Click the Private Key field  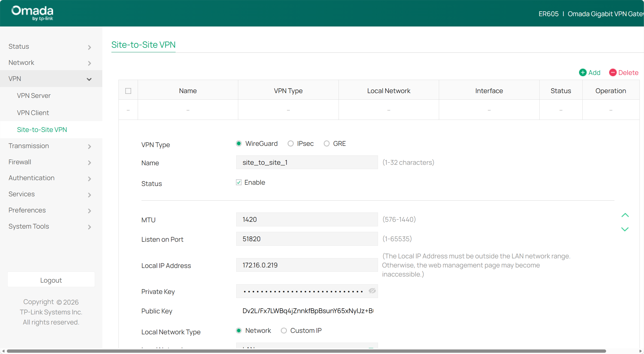[x=307, y=291]
